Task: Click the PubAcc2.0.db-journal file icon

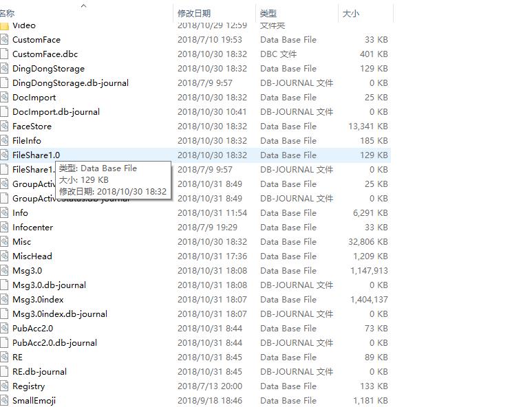Action: pos(4,343)
